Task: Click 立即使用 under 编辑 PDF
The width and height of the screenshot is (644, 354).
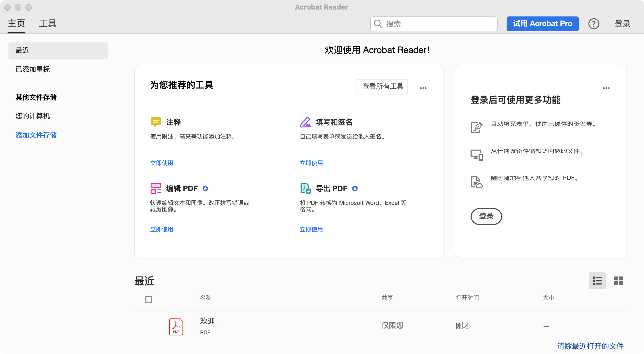Action: (162, 230)
